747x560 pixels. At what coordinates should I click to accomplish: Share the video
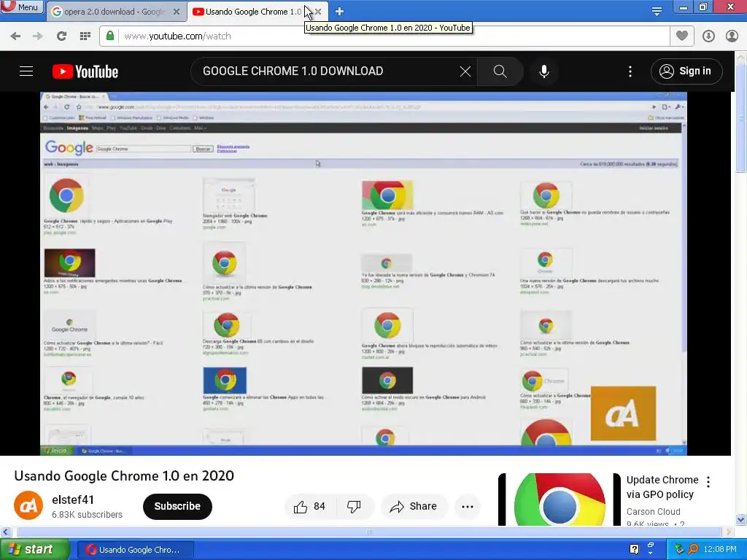(x=414, y=507)
